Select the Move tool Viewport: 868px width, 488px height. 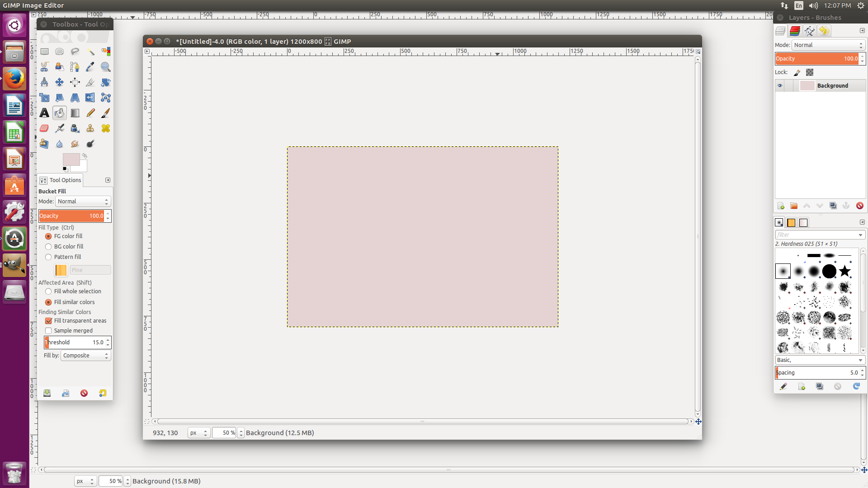[59, 82]
